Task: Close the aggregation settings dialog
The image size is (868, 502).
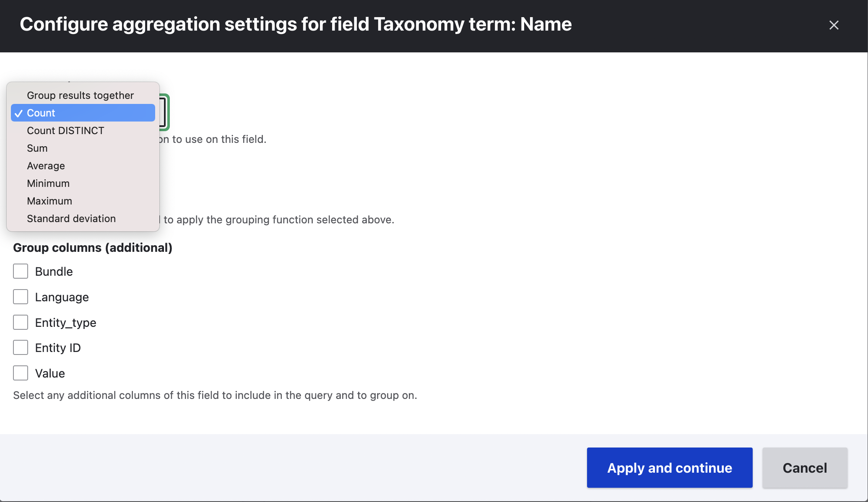Action: [x=834, y=25]
